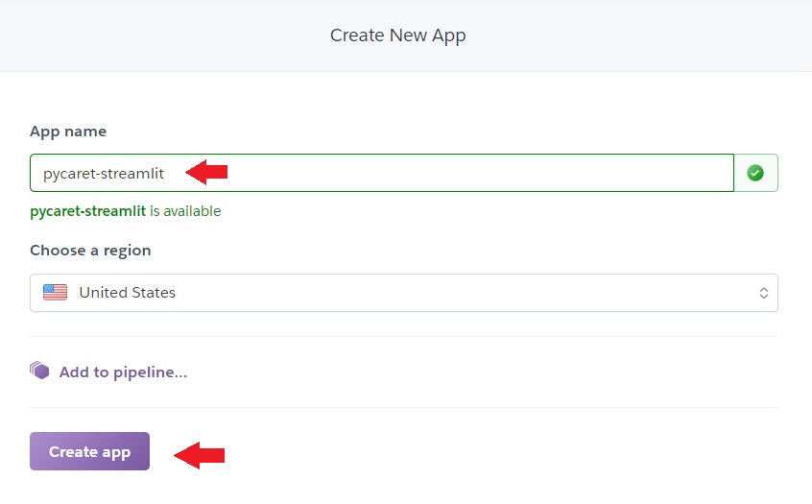Click the bold pycaret-streamlit availability name
Image resolution: width=812 pixels, height=504 pixels.
[x=87, y=211]
